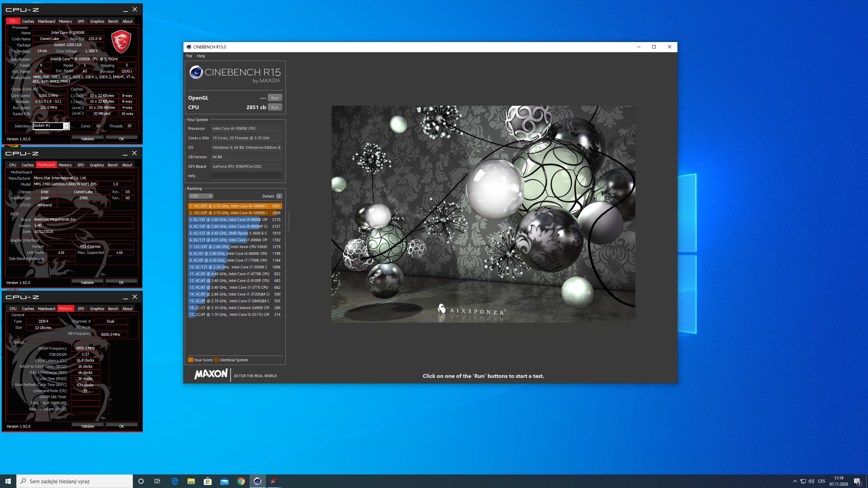Run the OpenGL benchmark

(275, 98)
